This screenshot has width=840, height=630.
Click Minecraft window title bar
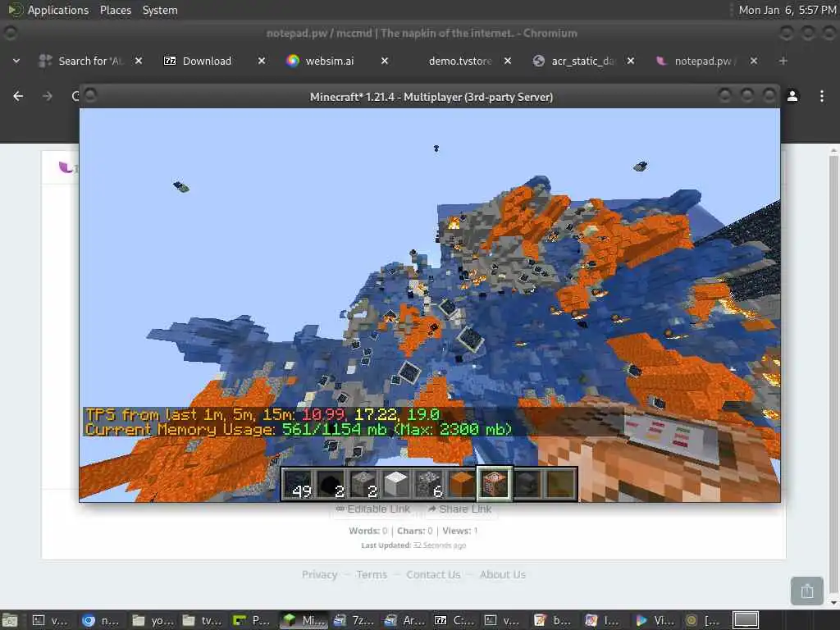431,97
